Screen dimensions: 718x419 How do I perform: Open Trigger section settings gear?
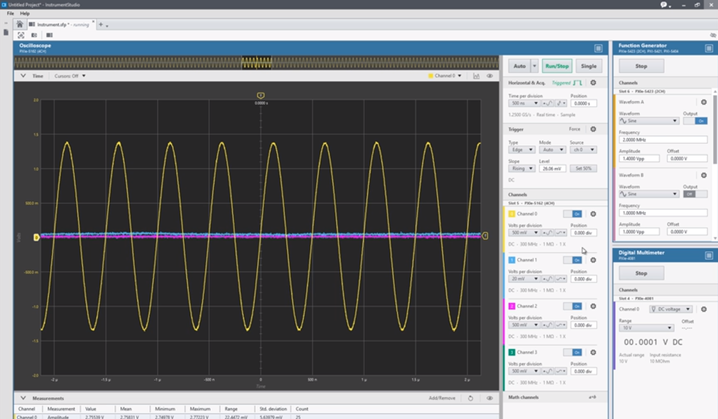pyautogui.click(x=593, y=129)
